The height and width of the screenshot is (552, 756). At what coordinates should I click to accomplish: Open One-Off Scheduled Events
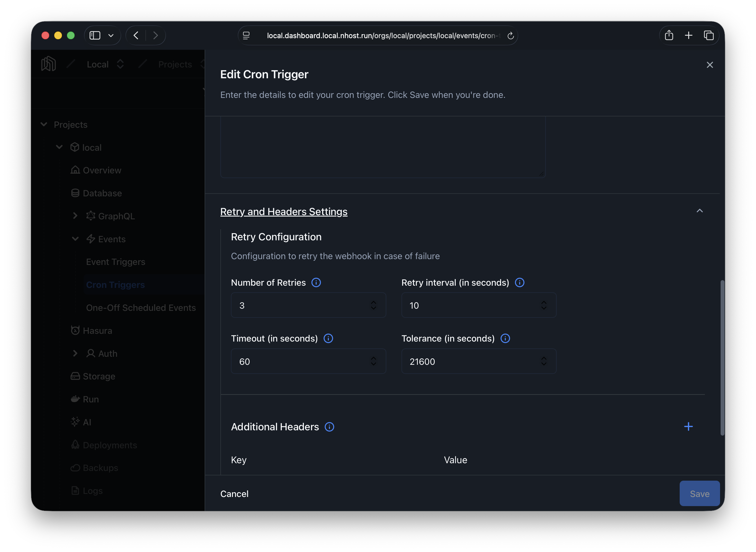click(141, 308)
